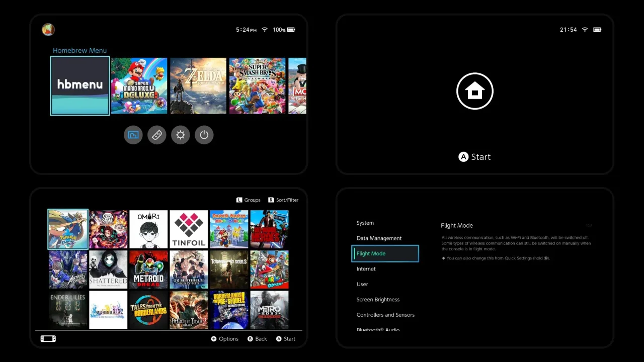Open the Metroid Dread tile
Viewport: 644px width, 362px height.
click(x=148, y=269)
